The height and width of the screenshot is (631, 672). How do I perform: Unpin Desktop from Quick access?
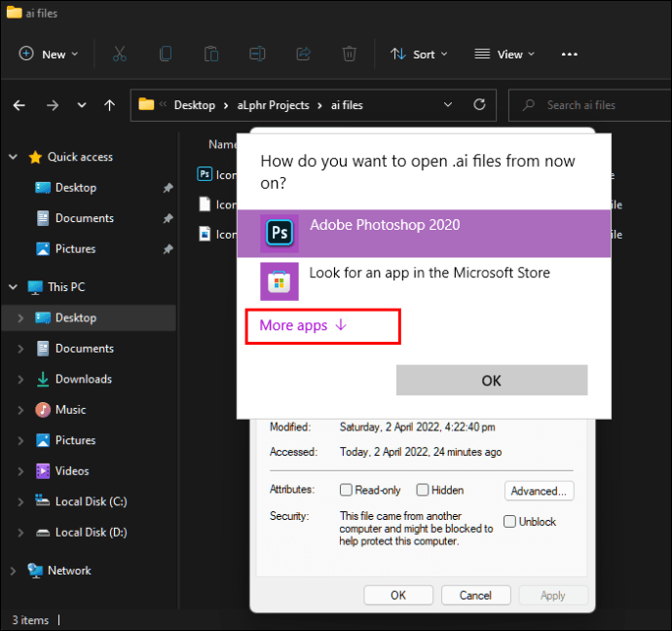click(168, 188)
